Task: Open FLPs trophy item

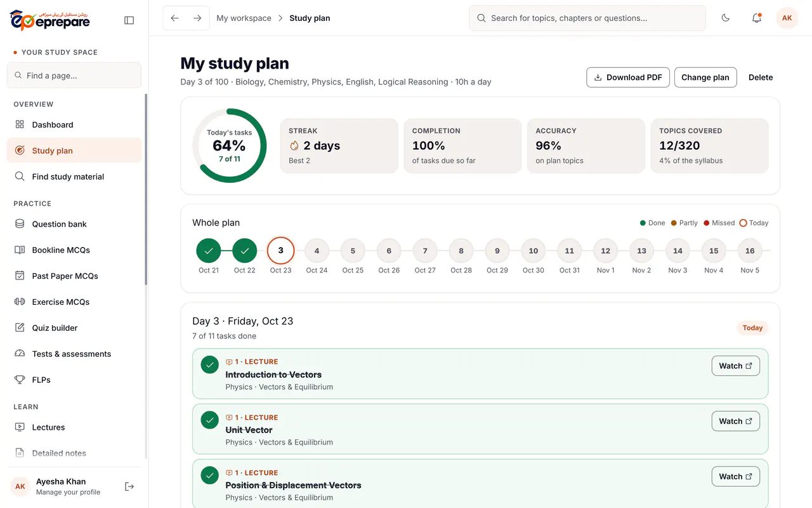Action: pos(74,380)
